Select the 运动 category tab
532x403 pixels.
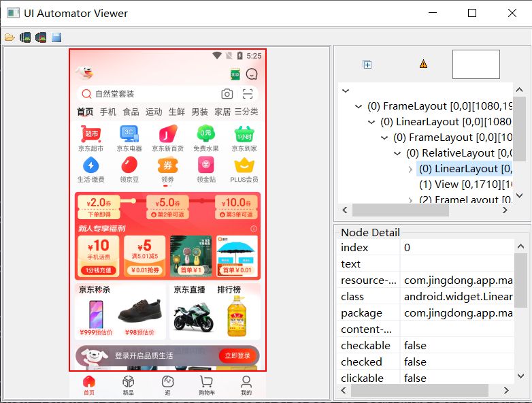click(154, 112)
